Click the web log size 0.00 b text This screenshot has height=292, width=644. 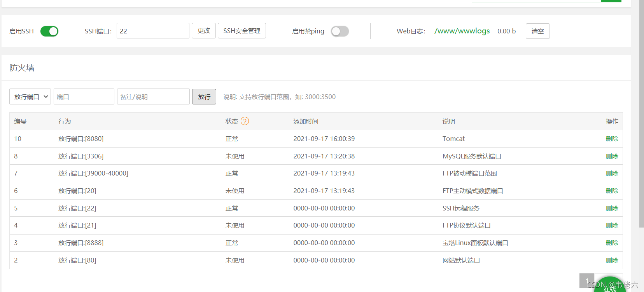(x=506, y=31)
